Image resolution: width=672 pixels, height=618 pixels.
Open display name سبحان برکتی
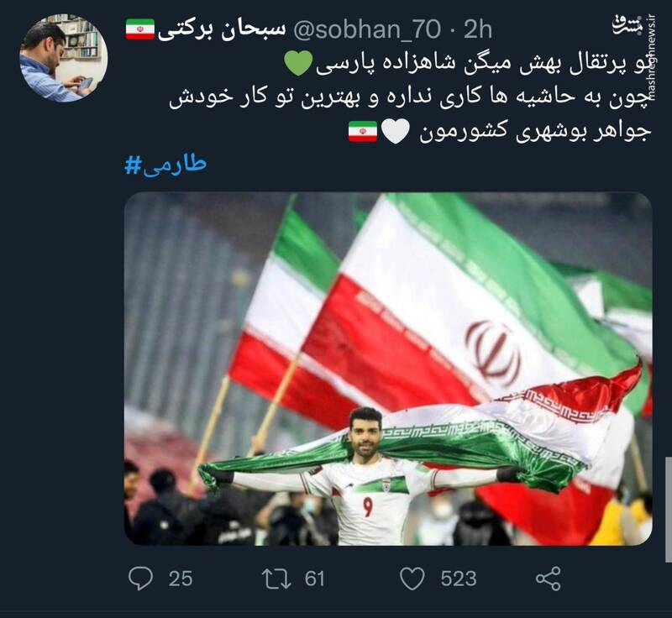222,30
